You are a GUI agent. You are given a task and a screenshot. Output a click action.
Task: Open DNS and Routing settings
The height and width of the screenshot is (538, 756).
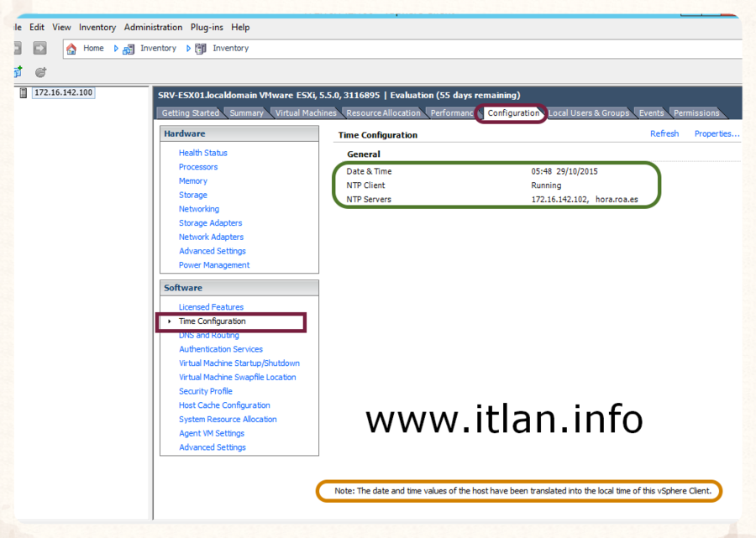pyautogui.click(x=208, y=335)
